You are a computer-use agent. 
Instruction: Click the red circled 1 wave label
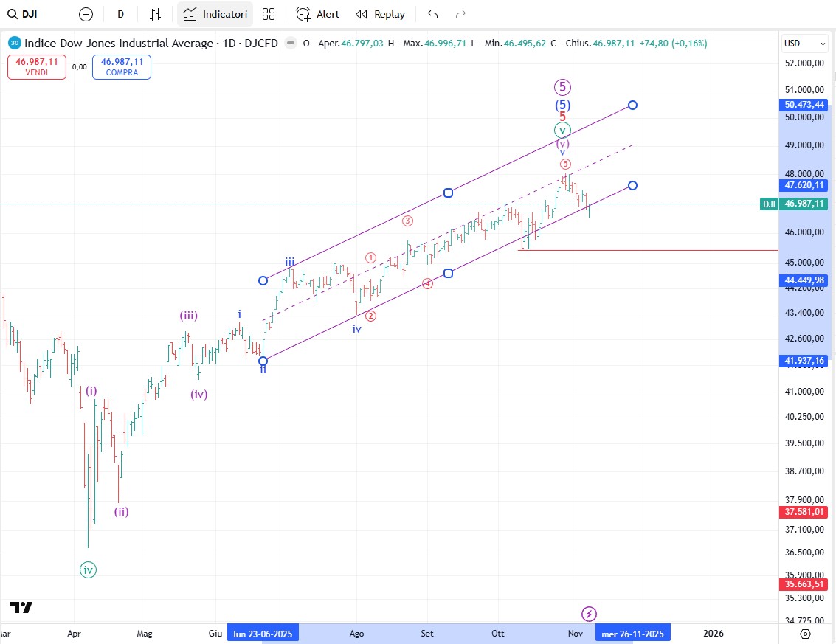click(x=370, y=257)
